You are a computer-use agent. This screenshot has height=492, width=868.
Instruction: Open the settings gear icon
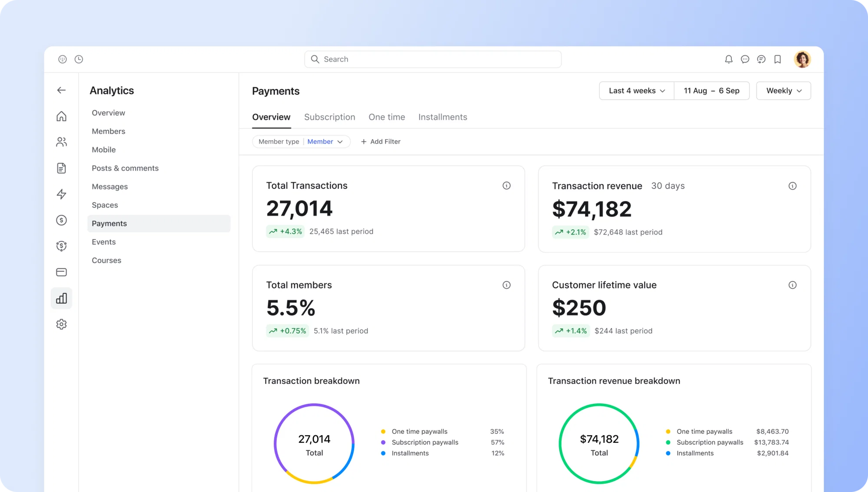click(61, 324)
